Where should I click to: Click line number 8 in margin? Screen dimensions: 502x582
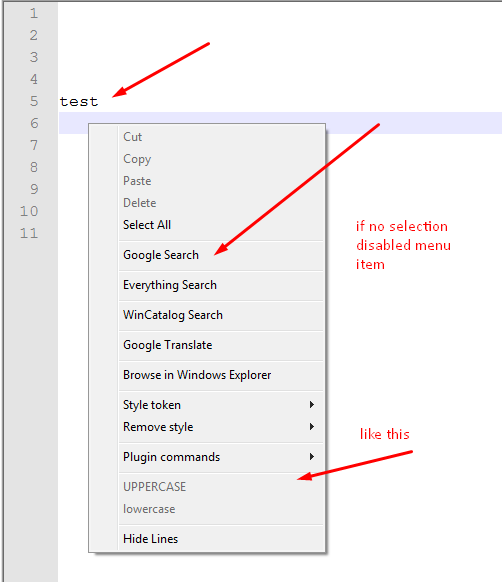[x=34, y=167]
